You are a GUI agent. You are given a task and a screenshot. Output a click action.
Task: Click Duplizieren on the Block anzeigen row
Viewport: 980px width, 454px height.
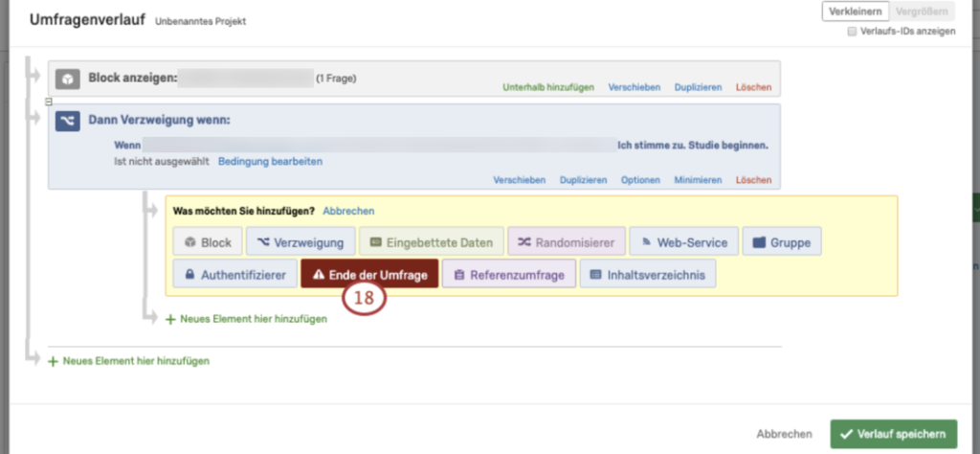698,87
